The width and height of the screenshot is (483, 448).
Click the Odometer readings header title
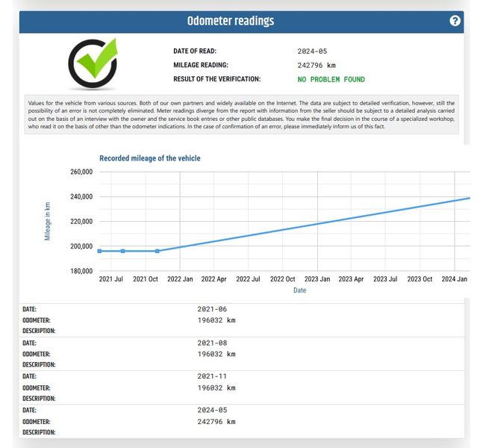(x=231, y=21)
